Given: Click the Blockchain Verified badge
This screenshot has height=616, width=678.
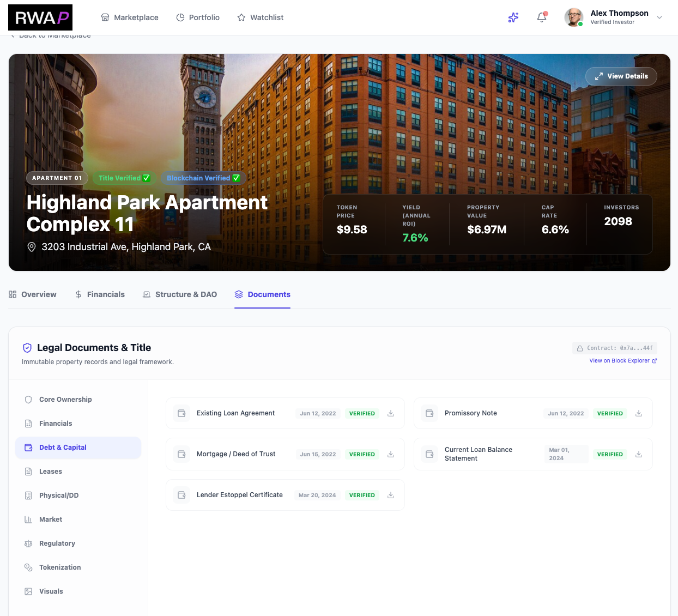Looking at the screenshot, I should 203,178.
